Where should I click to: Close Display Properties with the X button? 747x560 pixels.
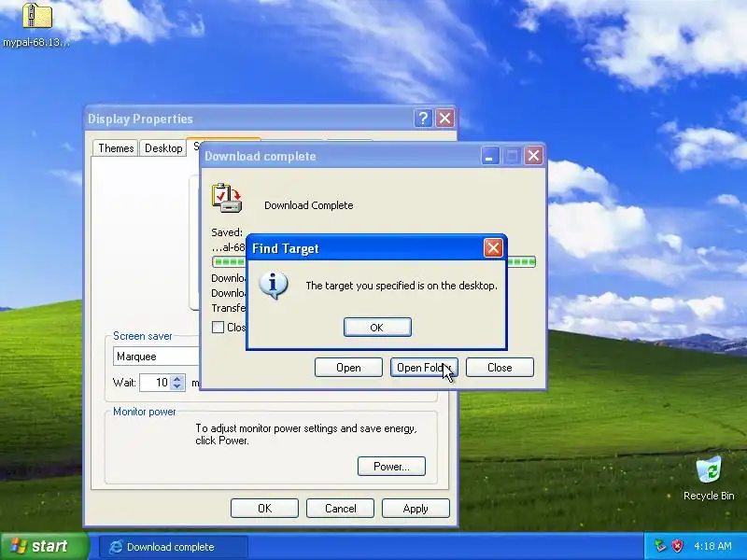point(445,118)
